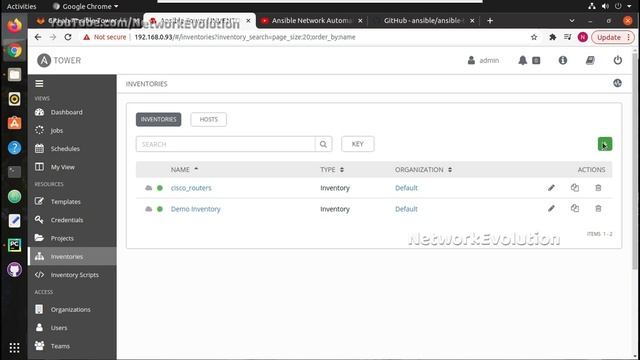
Task: Open Activities overview
Action: [x=22, y=6]
